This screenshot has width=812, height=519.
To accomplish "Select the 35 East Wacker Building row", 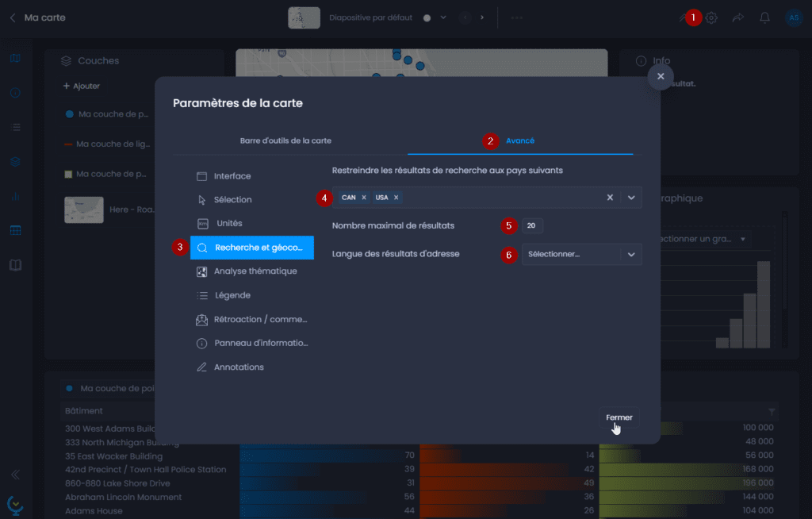I will coord(114,456).
